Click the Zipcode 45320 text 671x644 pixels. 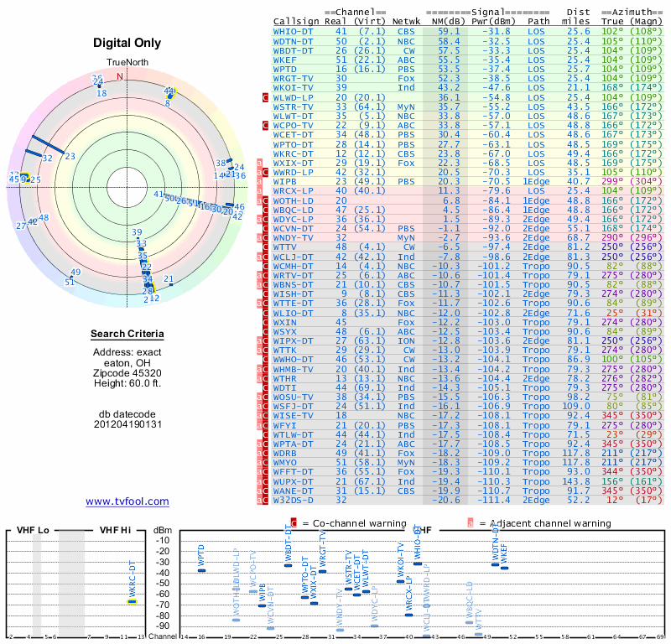(127, 373)
